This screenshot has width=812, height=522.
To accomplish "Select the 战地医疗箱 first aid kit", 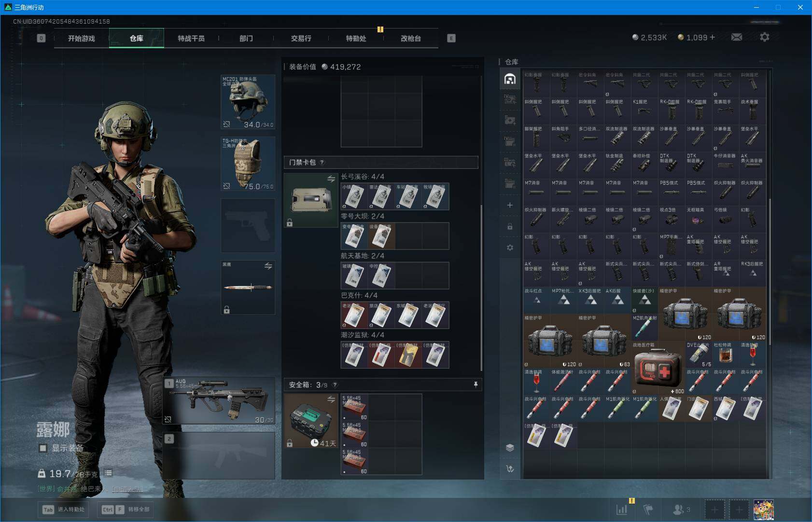I will 658,368.
